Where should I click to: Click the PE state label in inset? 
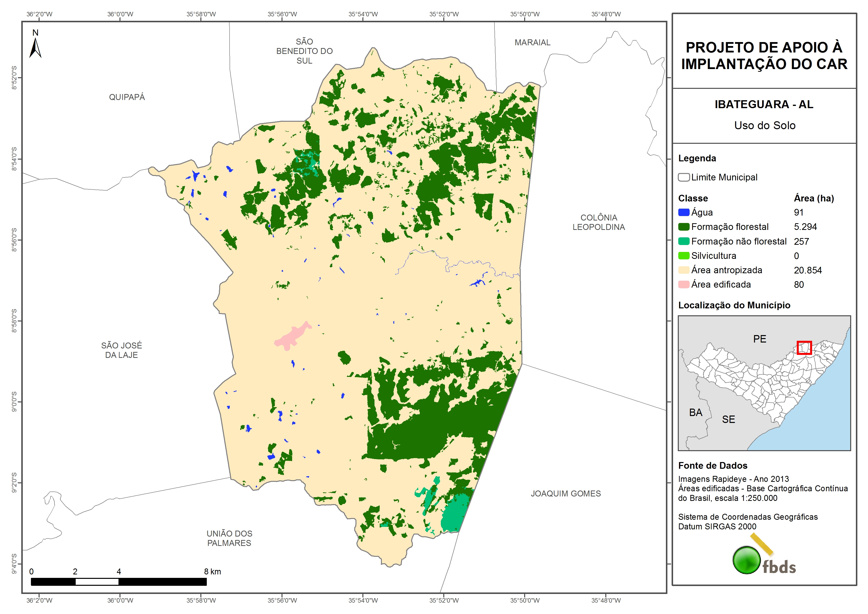pyautogui.click(x=759, y=339)
